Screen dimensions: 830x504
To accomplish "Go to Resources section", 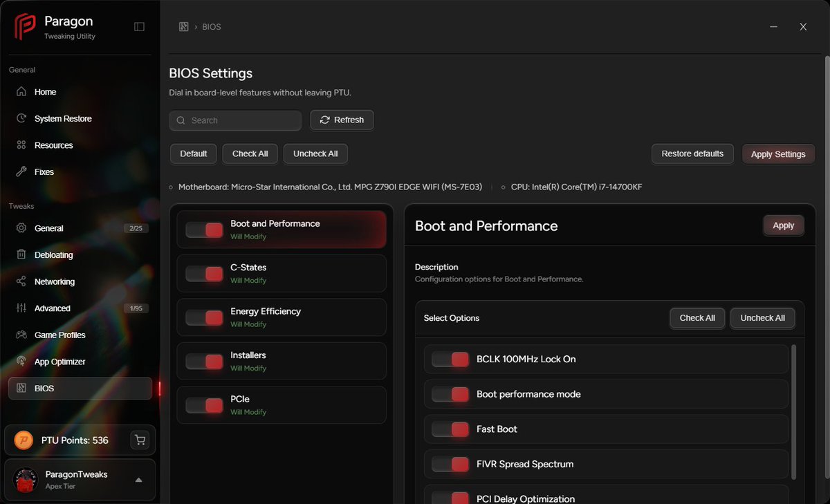I will point(80,145).
